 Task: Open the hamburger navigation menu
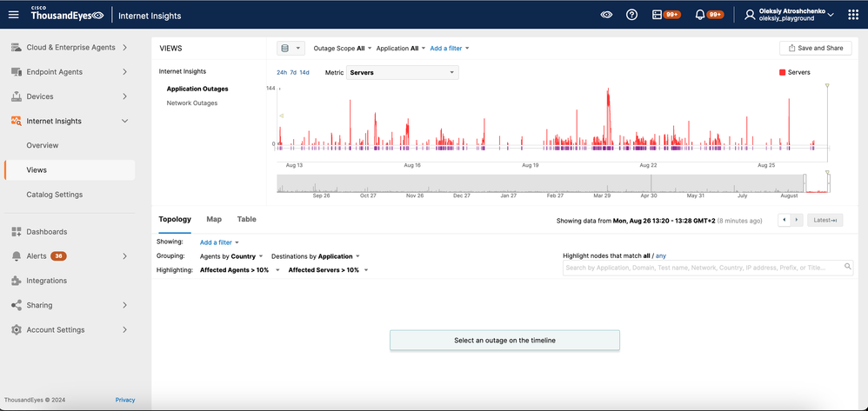coord(13,15)
